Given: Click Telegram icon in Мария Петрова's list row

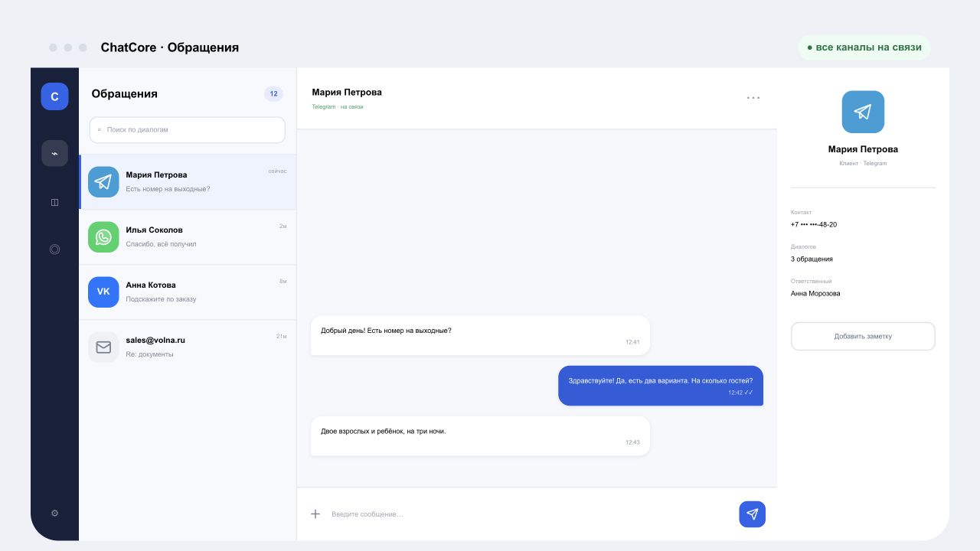Looking at the screenshot, I should 103,182.
